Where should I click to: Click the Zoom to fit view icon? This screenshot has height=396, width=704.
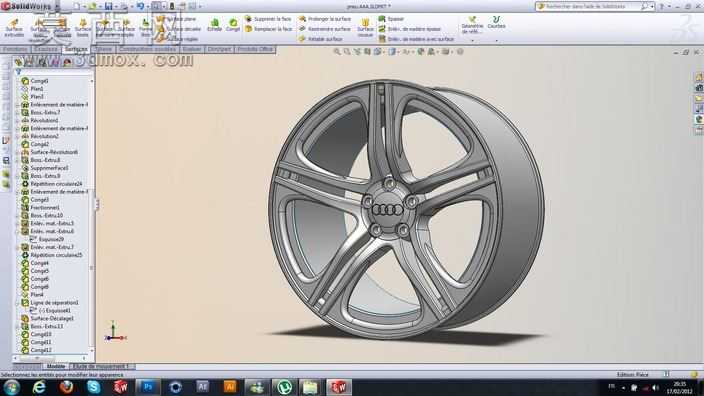click(x=337, y=52)
